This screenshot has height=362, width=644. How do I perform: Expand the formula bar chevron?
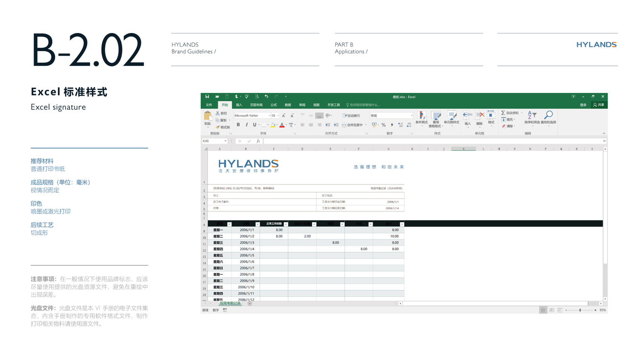[604, 141]
